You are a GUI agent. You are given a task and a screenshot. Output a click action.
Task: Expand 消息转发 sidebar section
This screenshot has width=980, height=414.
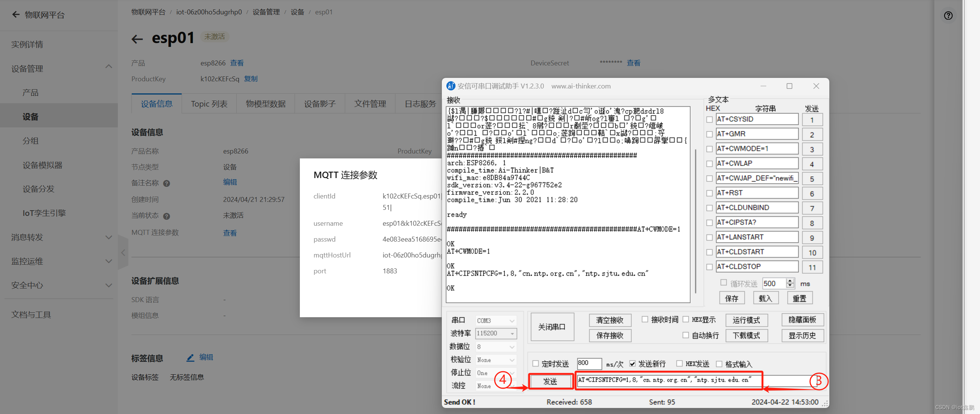pos(108,237)
